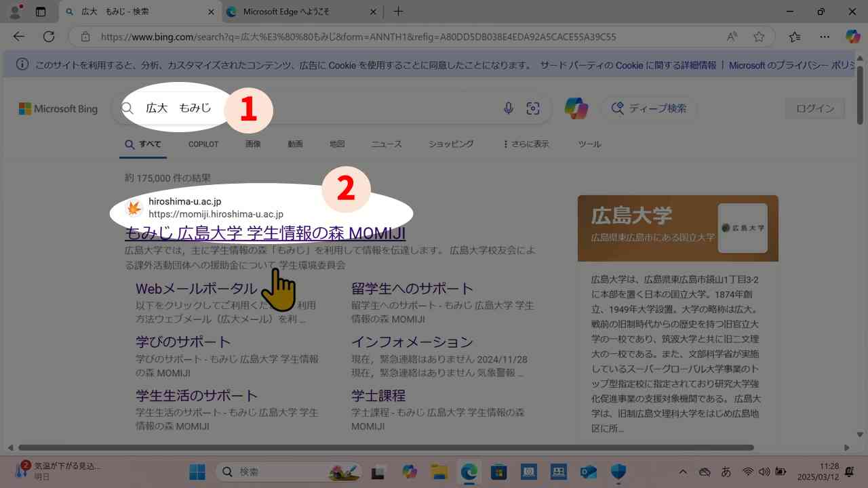The image size is (868, 488).
Task: Open Task View on taskbar
Action: coord(379,471)
